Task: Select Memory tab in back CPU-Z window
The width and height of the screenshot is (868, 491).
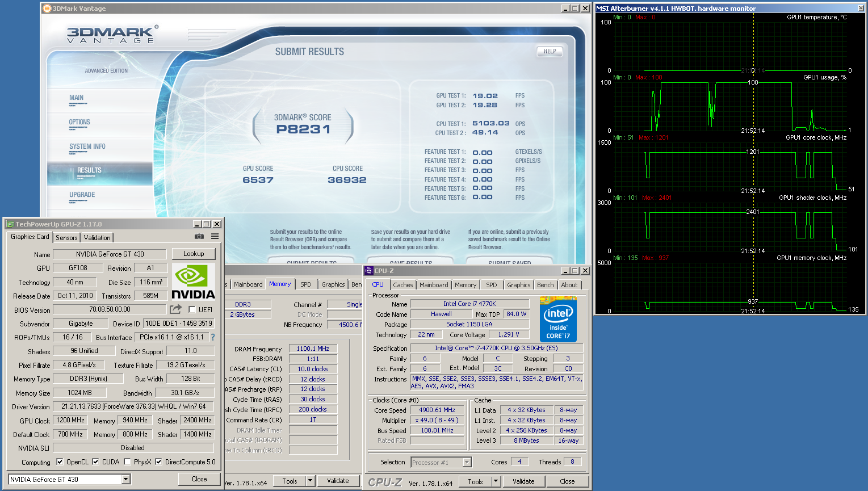Action: (x=280, y=284)
